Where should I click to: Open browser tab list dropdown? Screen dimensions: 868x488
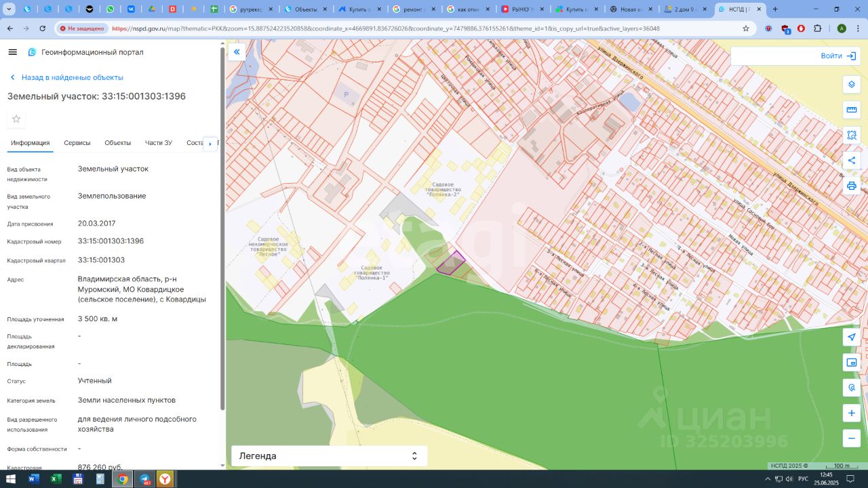[x=10, y=9]
